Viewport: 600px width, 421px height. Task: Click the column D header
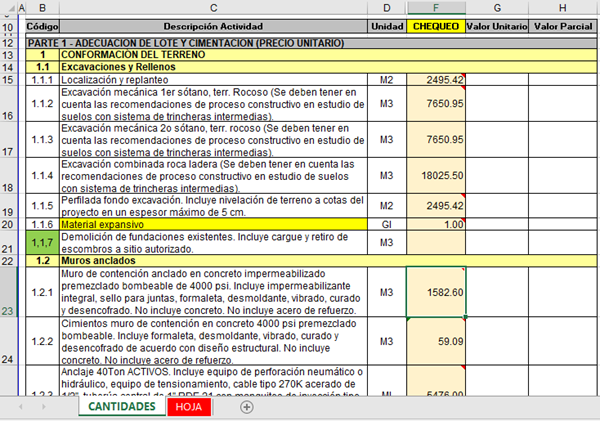tap(384, 7)
